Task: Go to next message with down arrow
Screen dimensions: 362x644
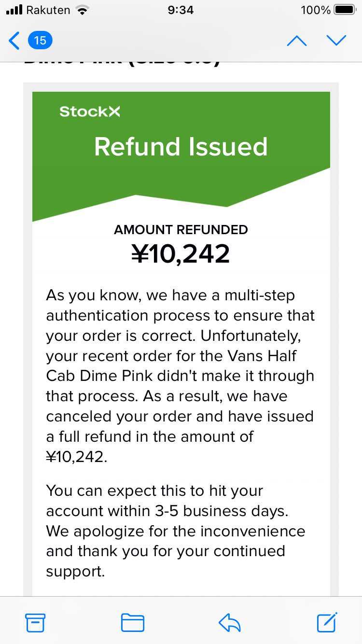Action: click(336, 41)
